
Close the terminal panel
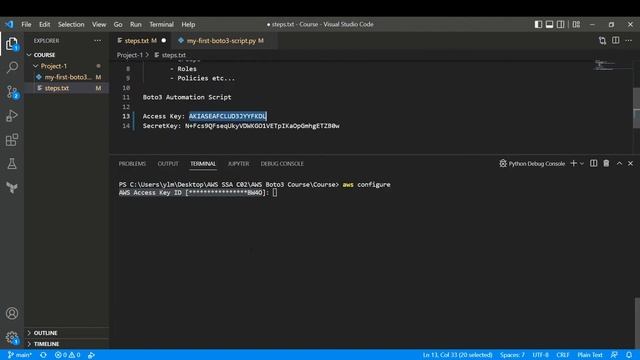tap(630, 163)
